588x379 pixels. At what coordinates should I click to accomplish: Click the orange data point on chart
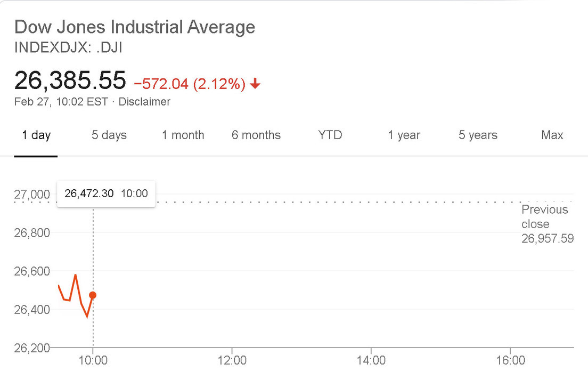click(93, 295)
